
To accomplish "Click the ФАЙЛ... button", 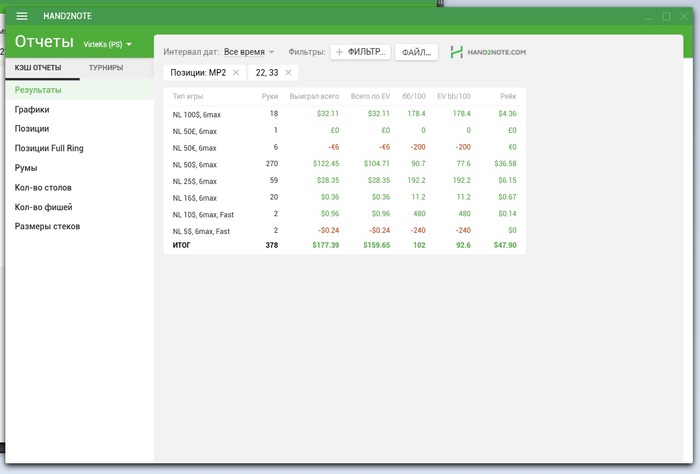I will point(416,52).
